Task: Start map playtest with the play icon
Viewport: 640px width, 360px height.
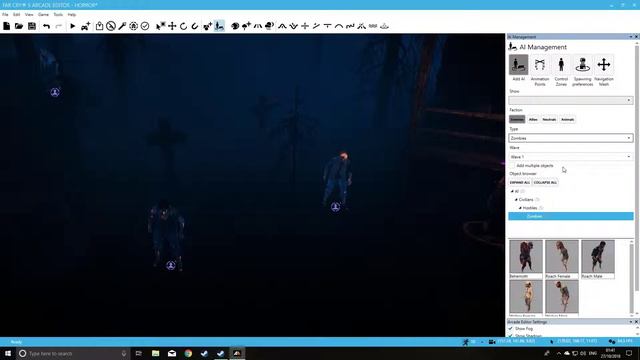Action: point(73,26)
